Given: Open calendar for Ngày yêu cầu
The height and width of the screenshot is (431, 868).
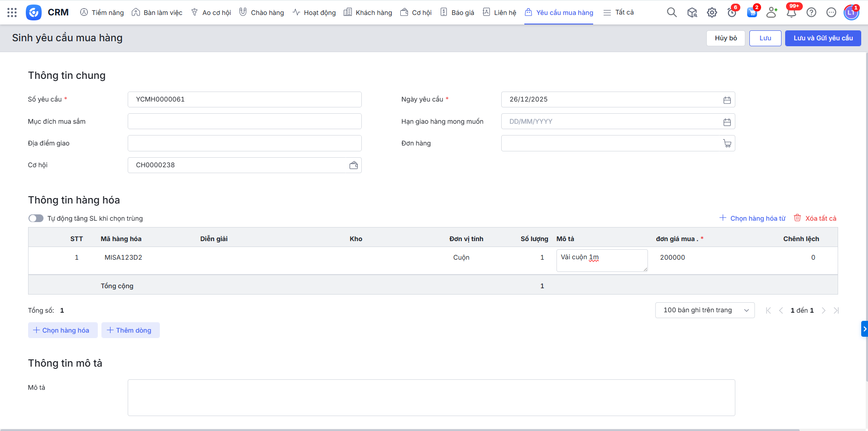Looking at the screenshot, I should pyautogui.click(x=727, y=100).
